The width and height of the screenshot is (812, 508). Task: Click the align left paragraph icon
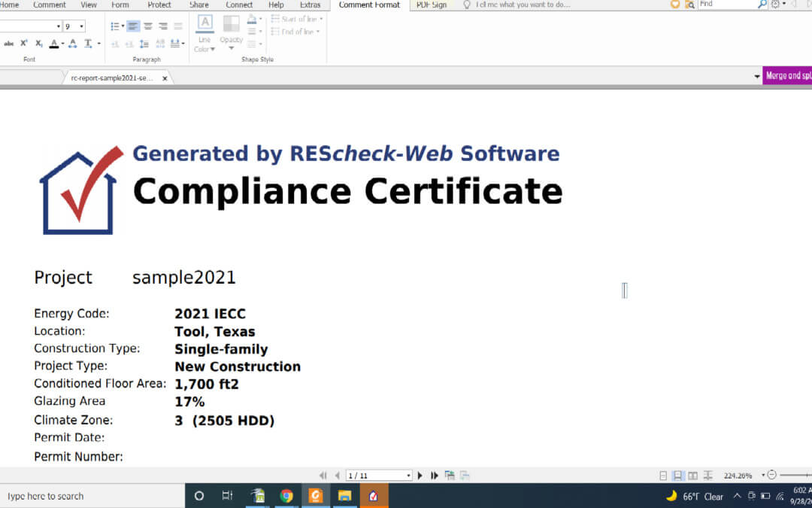[x=133, y=26]
